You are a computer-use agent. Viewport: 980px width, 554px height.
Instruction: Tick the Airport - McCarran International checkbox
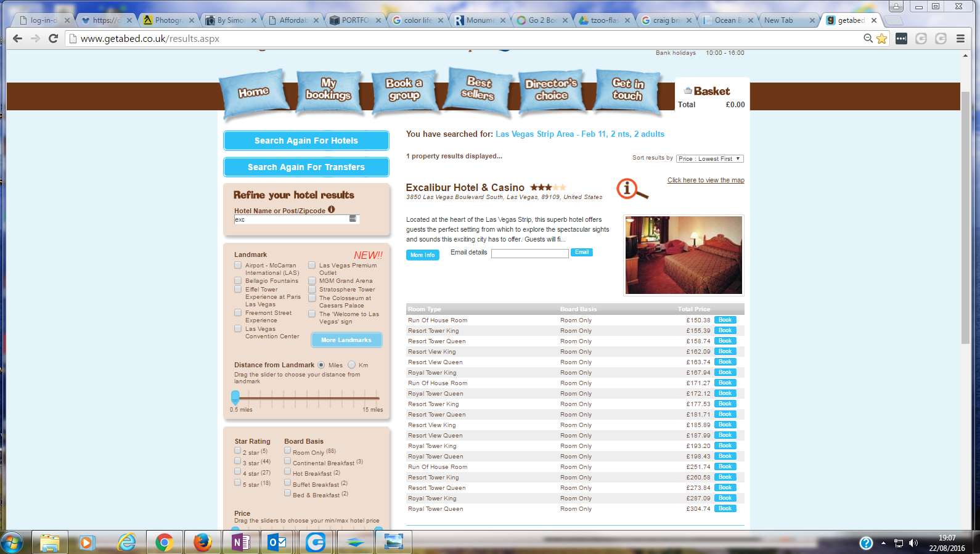click(238, 266)
